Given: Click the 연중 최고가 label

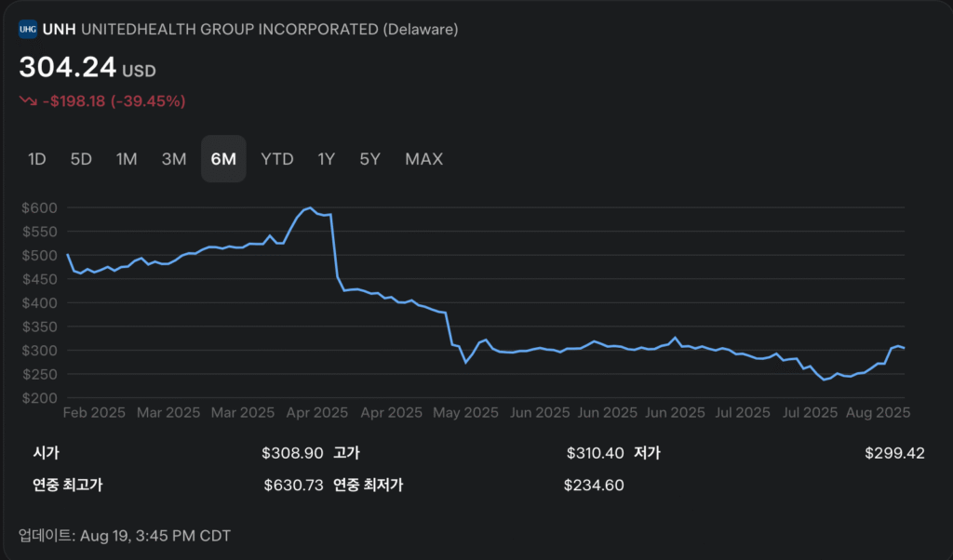Looking at the screenshot, I should [67, 486].
